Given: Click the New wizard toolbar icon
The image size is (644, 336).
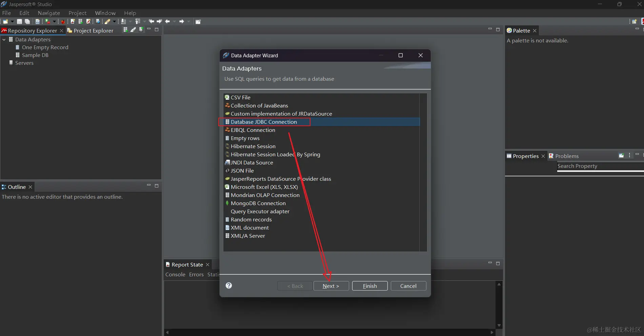Looking at the screenshot, I should [5, 21].
